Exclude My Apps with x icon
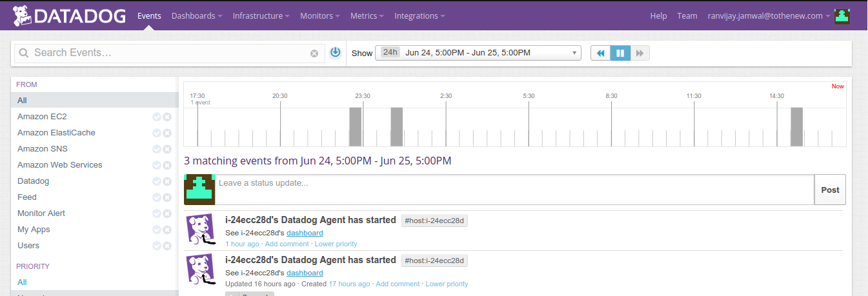The image size is (868, 296). (167, 230)
